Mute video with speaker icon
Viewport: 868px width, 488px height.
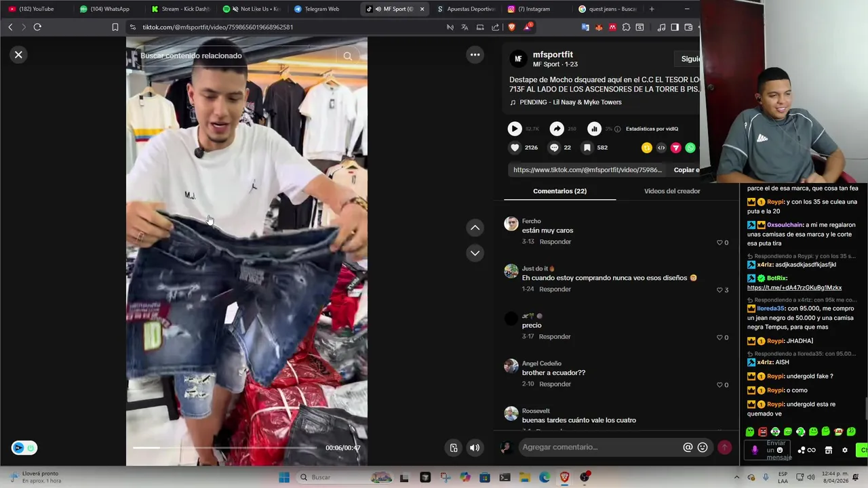tap(475, 447)
